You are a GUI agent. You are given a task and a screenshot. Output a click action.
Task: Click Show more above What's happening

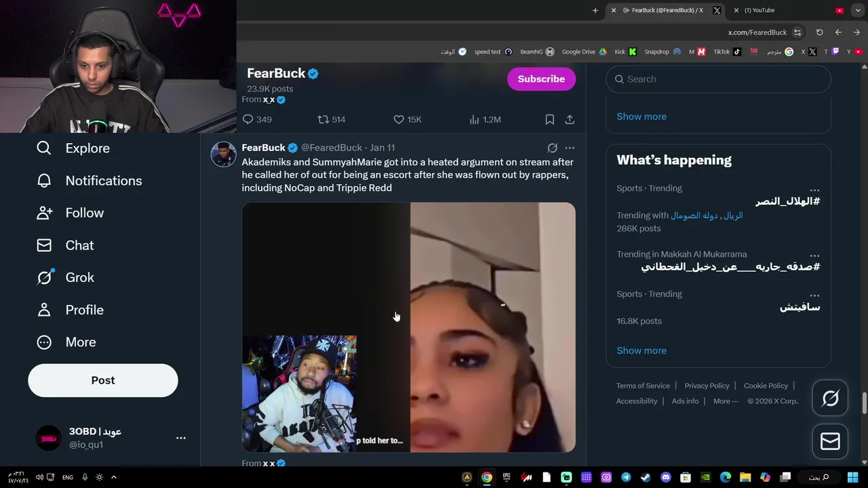[x=642, y=117]
